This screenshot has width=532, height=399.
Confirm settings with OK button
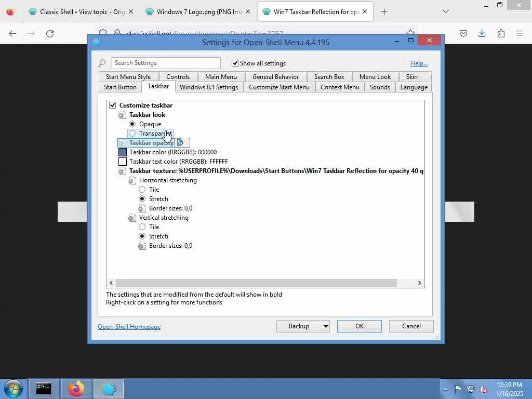(x=360, y=326)
